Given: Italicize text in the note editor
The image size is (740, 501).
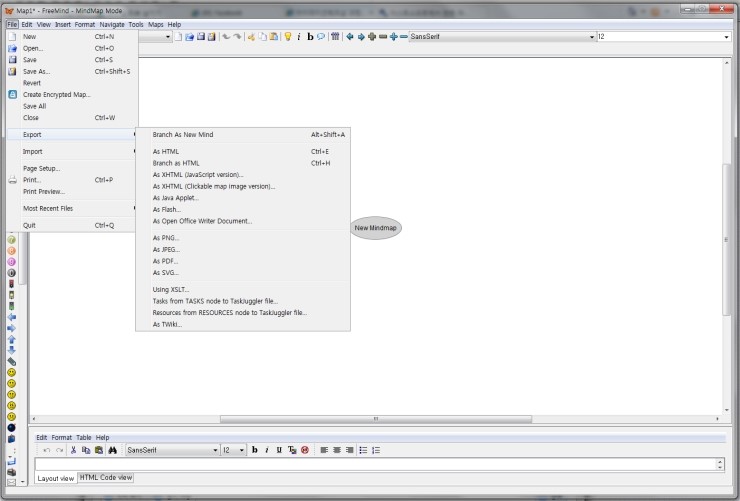Looking at the screenshot, I should click(267, 451).
